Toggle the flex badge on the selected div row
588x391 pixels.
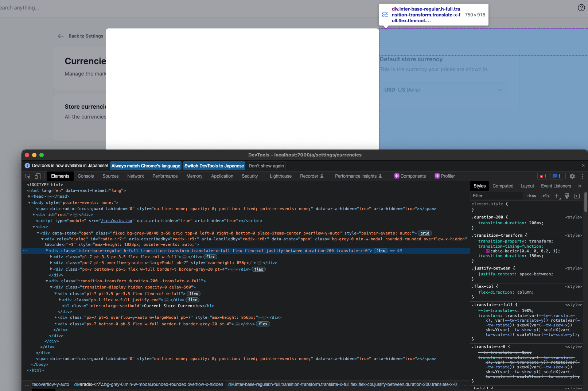click(381, 251)
